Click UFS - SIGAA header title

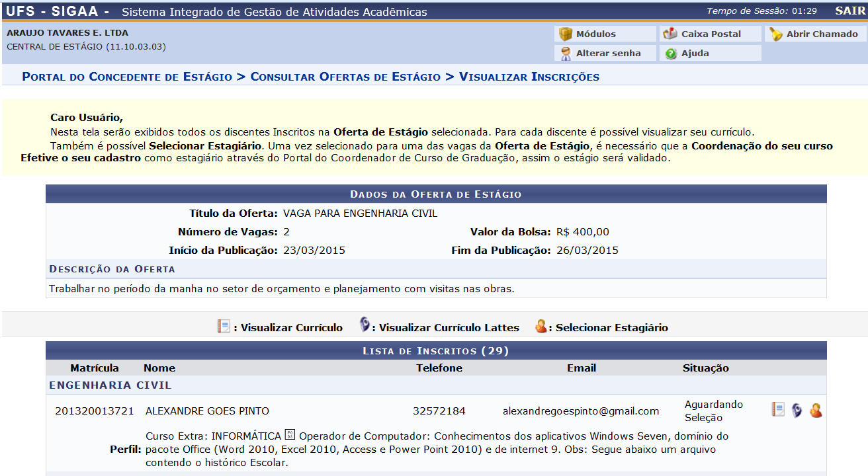58,11
